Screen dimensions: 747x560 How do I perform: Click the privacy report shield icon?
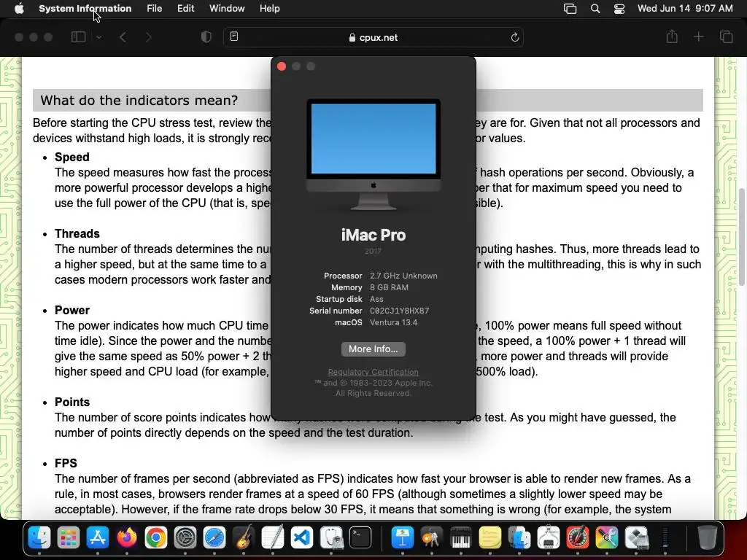tap(206, 37)
